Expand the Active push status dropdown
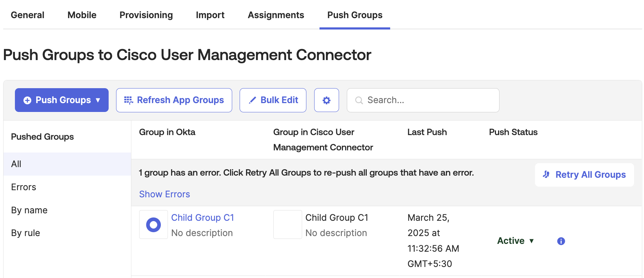 coord(515,241)
